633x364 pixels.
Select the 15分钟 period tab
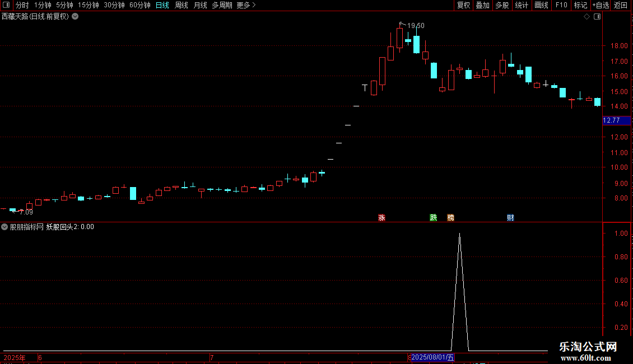click(88, 5)
